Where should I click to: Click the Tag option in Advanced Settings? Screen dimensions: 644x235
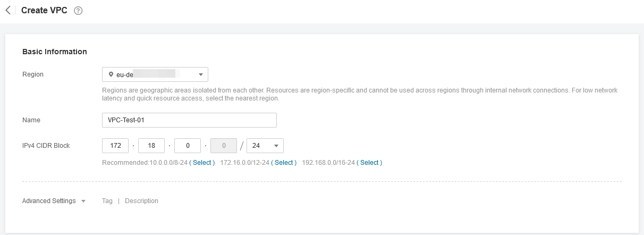[x=107, y=201]
